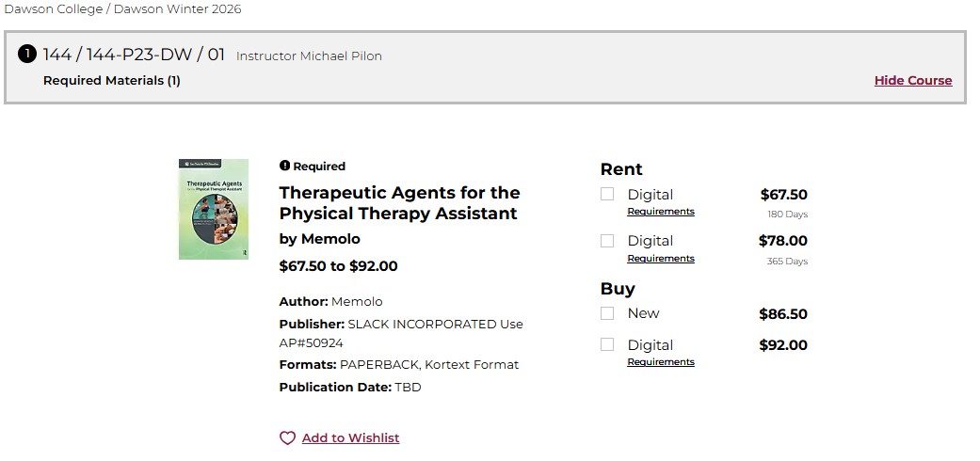Viewport: 980px width, 461px height.
Task: Click the Required Materials (1) label
Action: click(x=112, y=81)
